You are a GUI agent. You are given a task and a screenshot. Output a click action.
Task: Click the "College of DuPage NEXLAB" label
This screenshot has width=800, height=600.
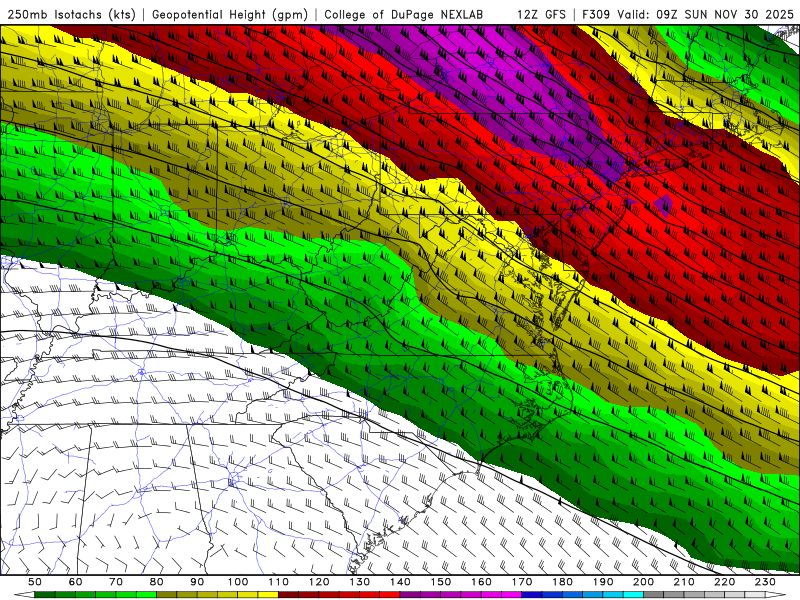403,14
